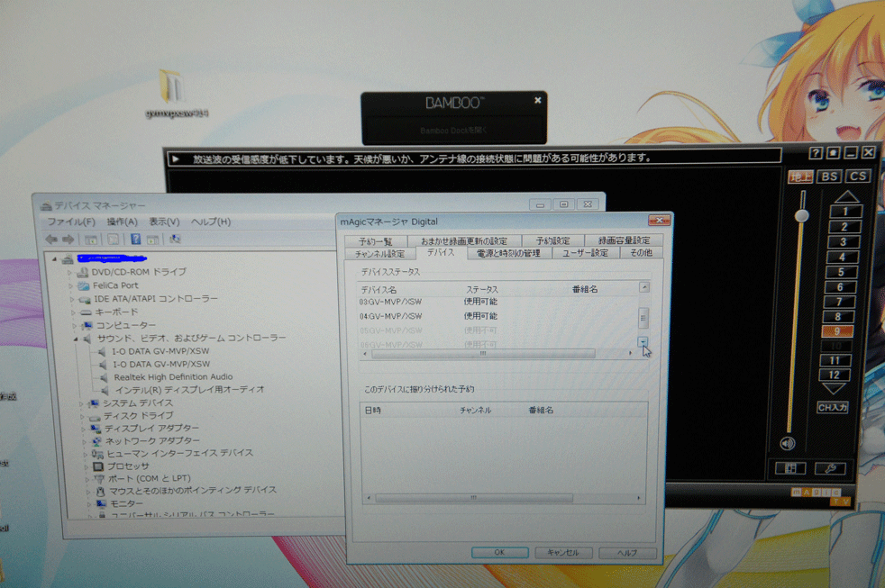Screen dimensions: 885x588
Task: Click the mAgicTV icon next to the help button
Action: pyautogui.click(x=833, y=153)
